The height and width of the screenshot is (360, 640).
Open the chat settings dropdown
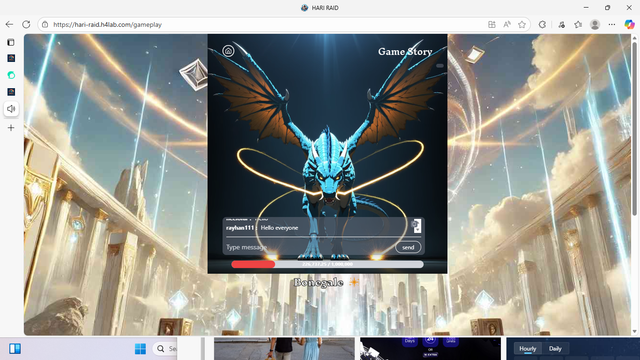coord(416,226)
